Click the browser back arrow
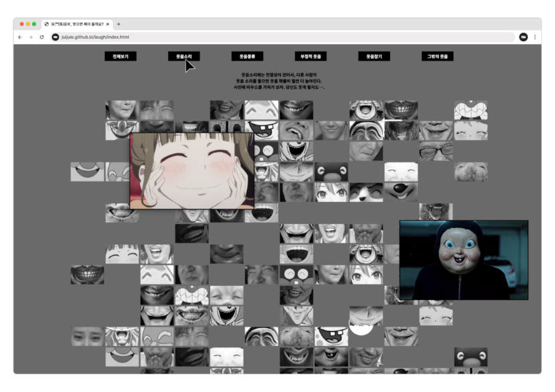This screenshot has width=555, height=392. pos(20,37)
